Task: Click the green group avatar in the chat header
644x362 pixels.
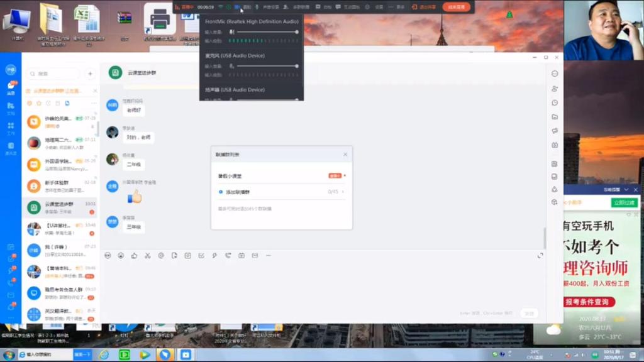Action: (116, 73)
